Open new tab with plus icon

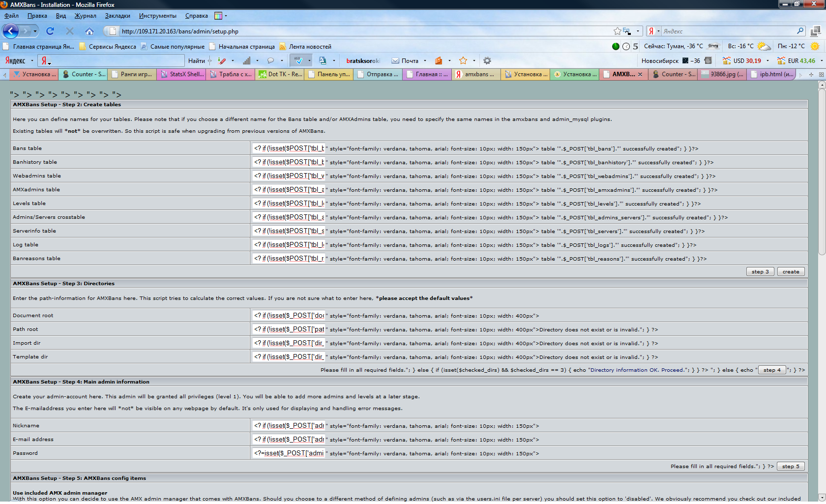[811, 74]
